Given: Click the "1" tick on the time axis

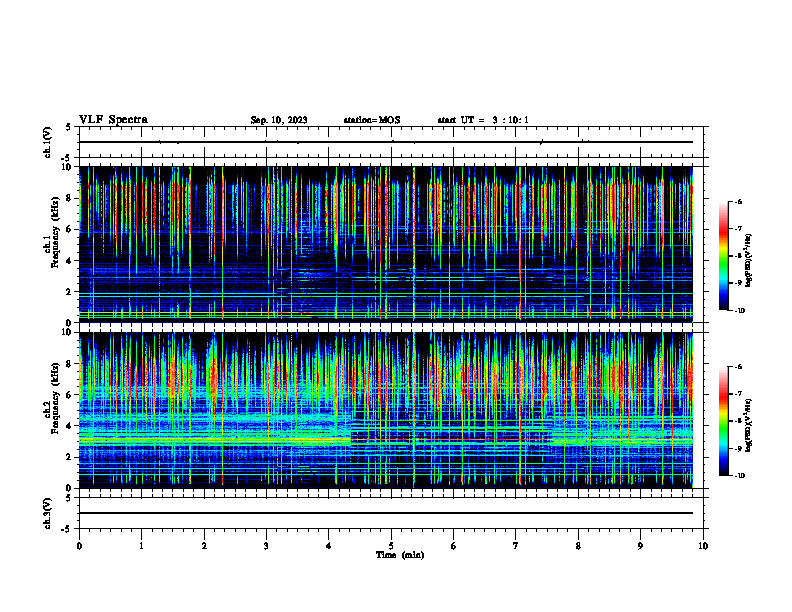Looking at the screenshot, I should pos(141,546).
